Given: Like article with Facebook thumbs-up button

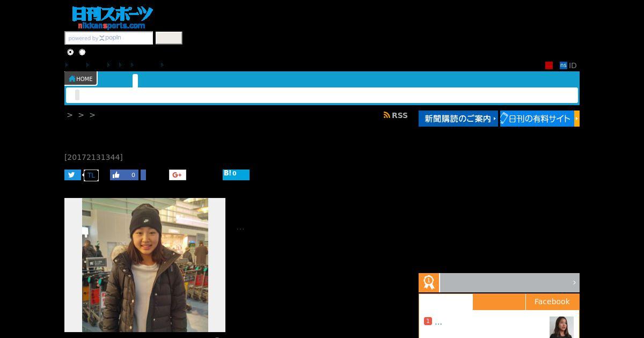Looking at the screenshot, I should click(124, 175).
